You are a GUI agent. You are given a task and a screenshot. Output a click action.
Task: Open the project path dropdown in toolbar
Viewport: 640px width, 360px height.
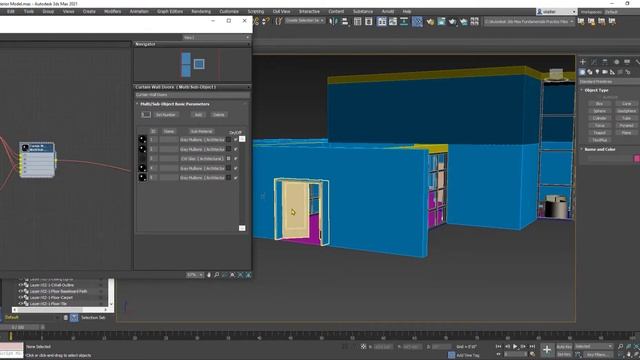coord(529,22)
